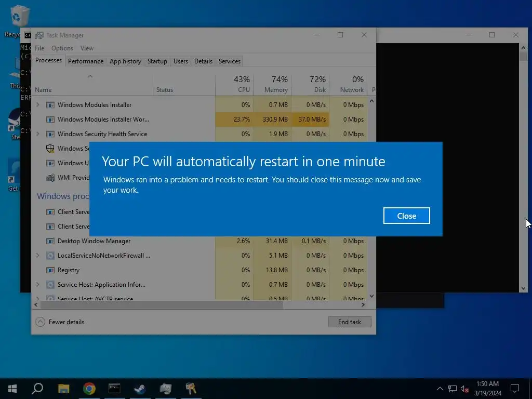
Task: Switch to the Users tab
Action: click(x=180, y=61)
